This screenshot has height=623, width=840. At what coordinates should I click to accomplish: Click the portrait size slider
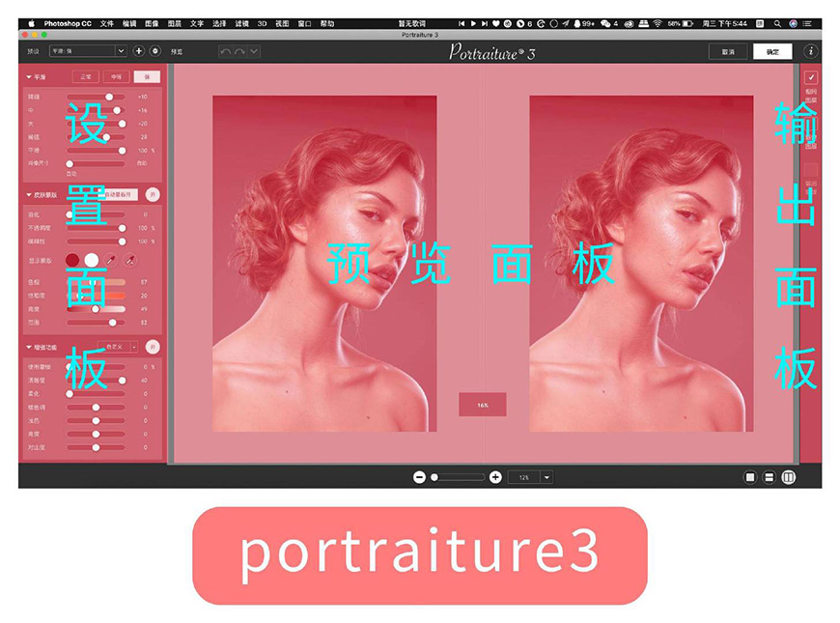tap(96, 163)
